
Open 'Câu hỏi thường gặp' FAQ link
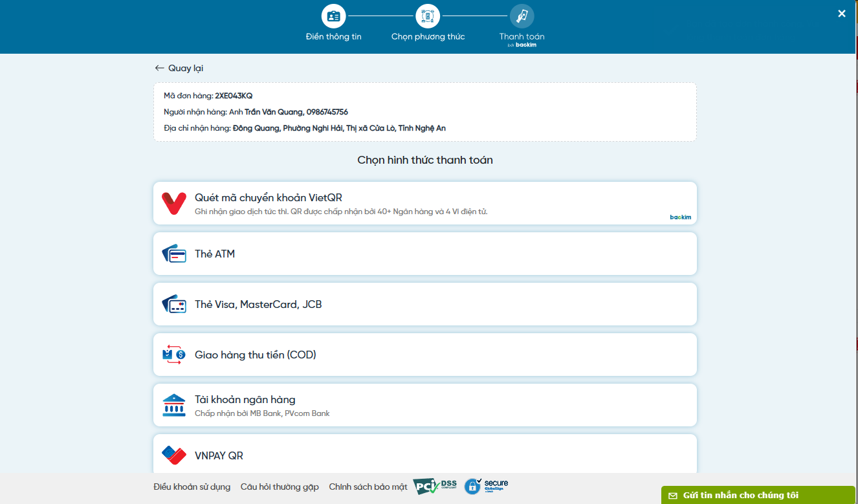click(x=280, y=487)
